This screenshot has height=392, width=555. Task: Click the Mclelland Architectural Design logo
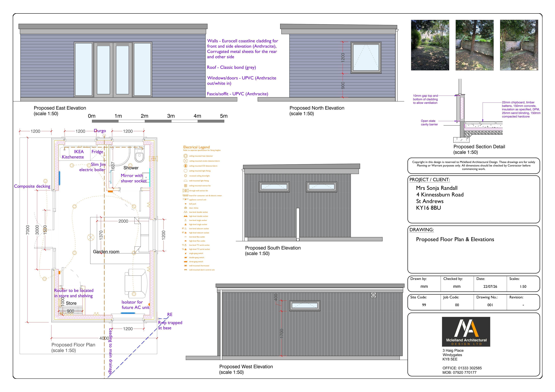coord(466,332)
